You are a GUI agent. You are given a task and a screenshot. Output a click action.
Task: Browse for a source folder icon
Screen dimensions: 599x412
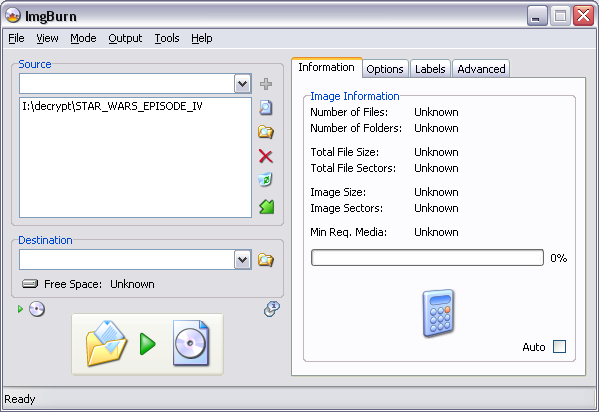click(x=266, y=132)
